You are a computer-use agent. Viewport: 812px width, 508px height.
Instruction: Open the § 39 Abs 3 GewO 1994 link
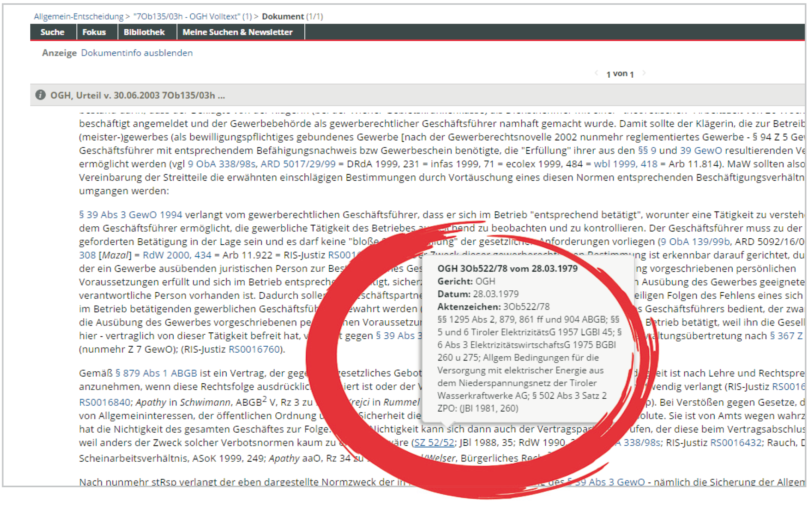coord(130,215)
